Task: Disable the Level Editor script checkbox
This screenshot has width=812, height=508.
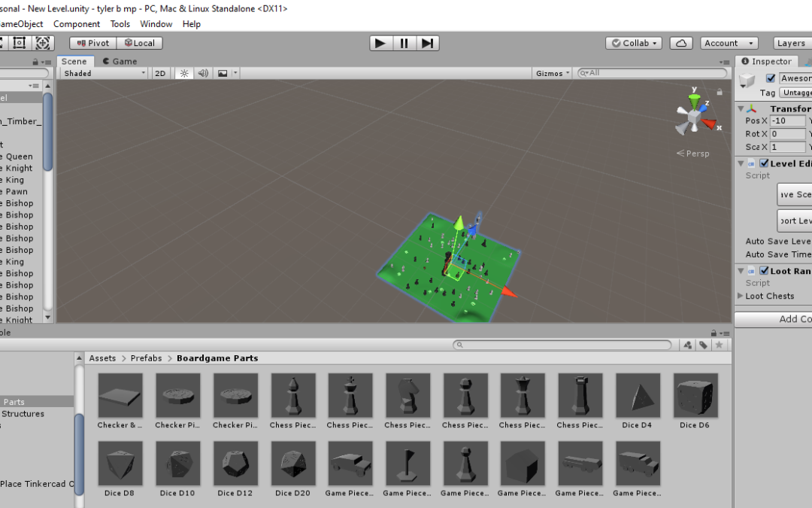Action: [764, 163]
